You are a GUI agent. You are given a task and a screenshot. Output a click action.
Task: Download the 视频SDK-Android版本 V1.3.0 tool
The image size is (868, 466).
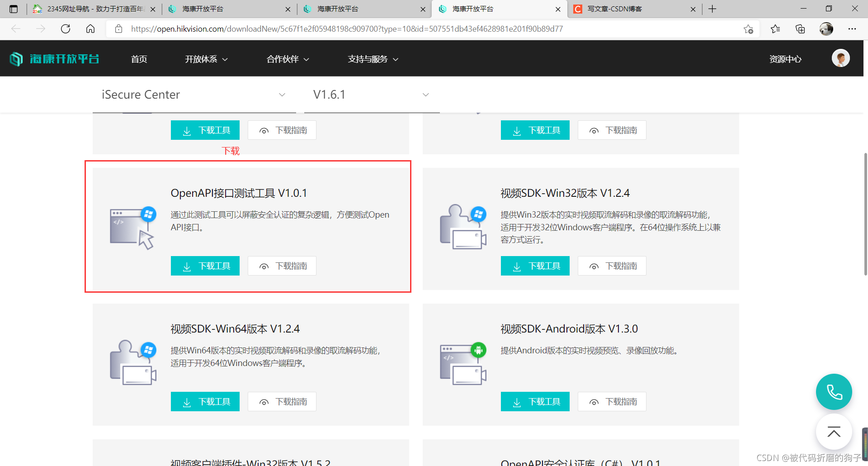535,402
